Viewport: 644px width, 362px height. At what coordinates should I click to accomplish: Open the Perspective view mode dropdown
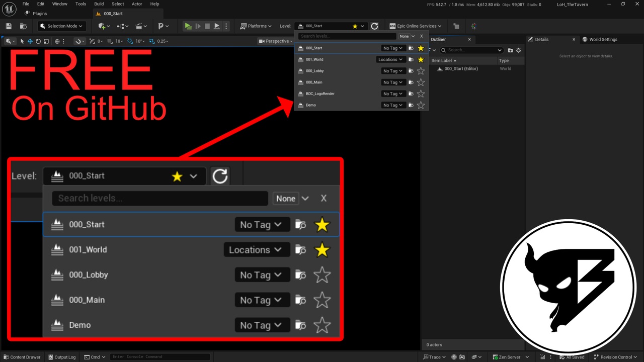275,41
